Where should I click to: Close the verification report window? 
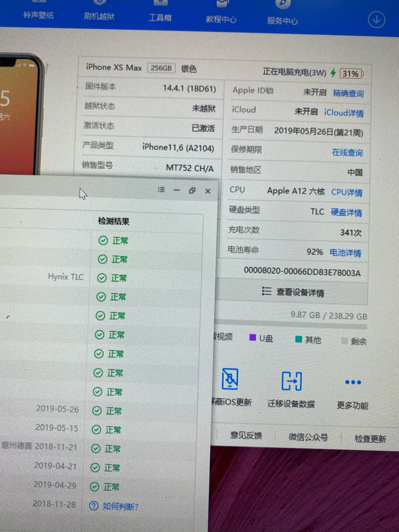click(208, 191)
